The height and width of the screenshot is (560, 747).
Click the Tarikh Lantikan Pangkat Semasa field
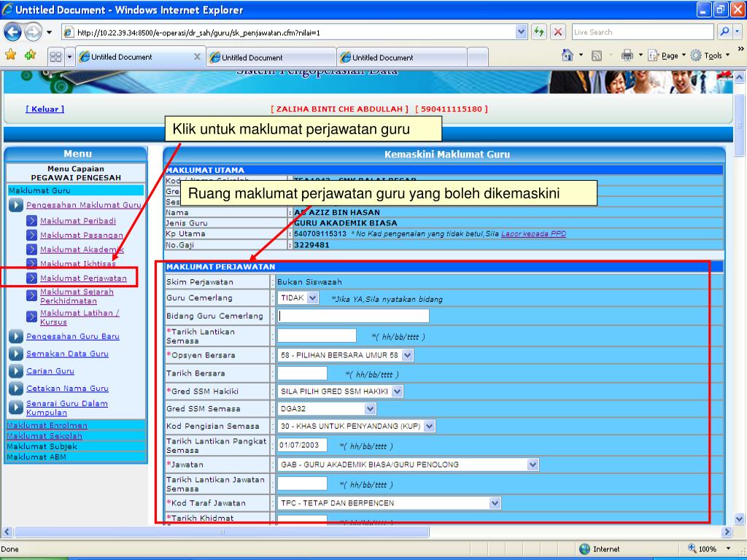point(302,446)
